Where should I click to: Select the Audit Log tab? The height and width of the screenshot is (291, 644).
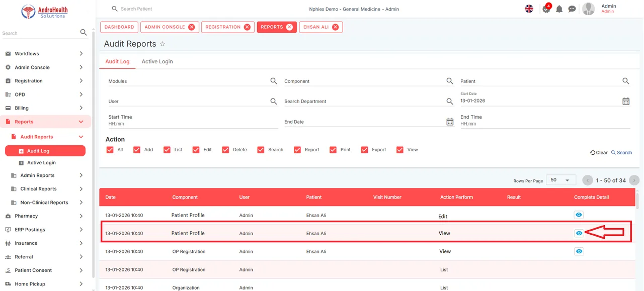click(117, 61)
